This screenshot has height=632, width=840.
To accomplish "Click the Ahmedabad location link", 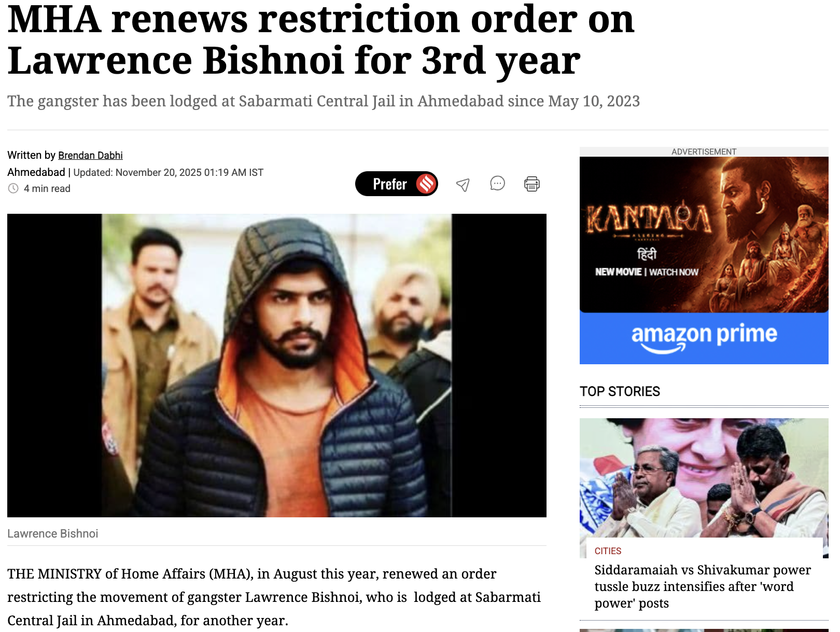I will pos(36,172).
